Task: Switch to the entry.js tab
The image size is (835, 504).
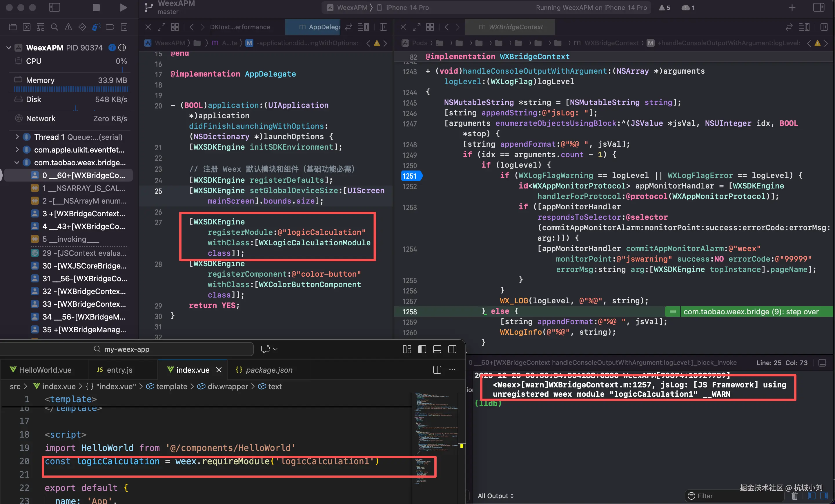Action: click(x=119, y=370)
